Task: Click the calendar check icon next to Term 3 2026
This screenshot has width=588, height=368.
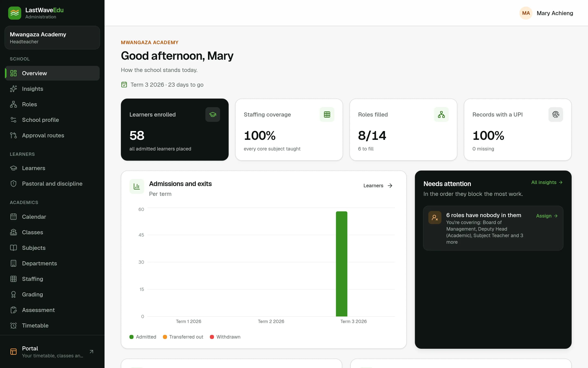Action: pos(124,85)
